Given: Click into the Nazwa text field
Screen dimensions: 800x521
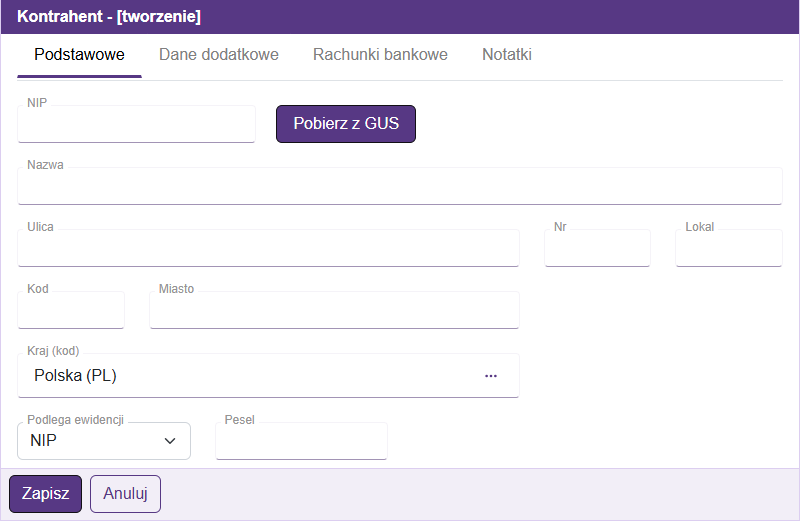Looking at the screenshot, I should pos(399,187).
